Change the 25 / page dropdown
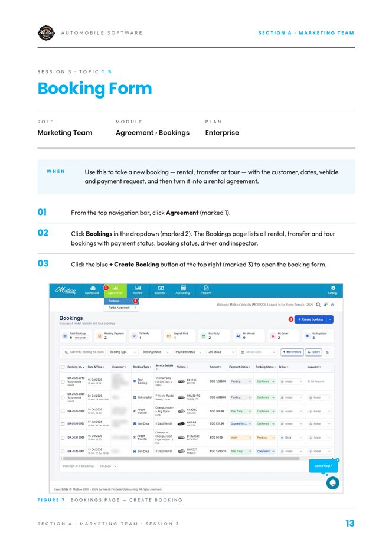The image size is (392, 555). (x=107, y=466)
